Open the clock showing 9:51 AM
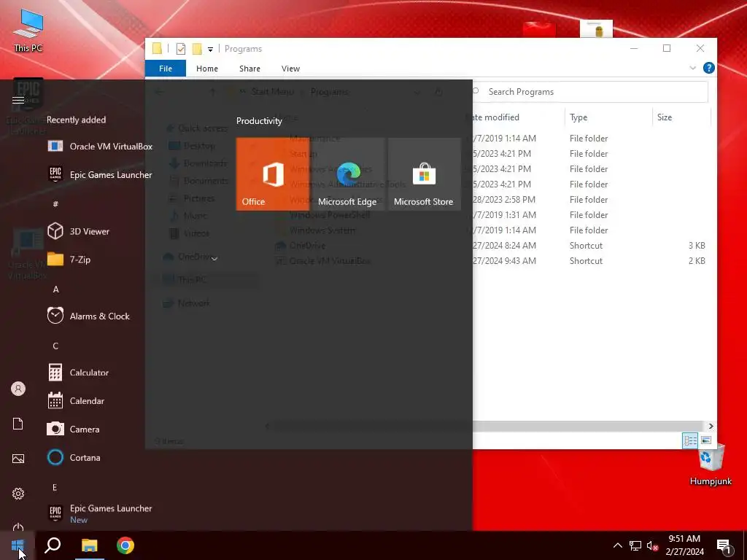747x560 pixels. [684, 545]
